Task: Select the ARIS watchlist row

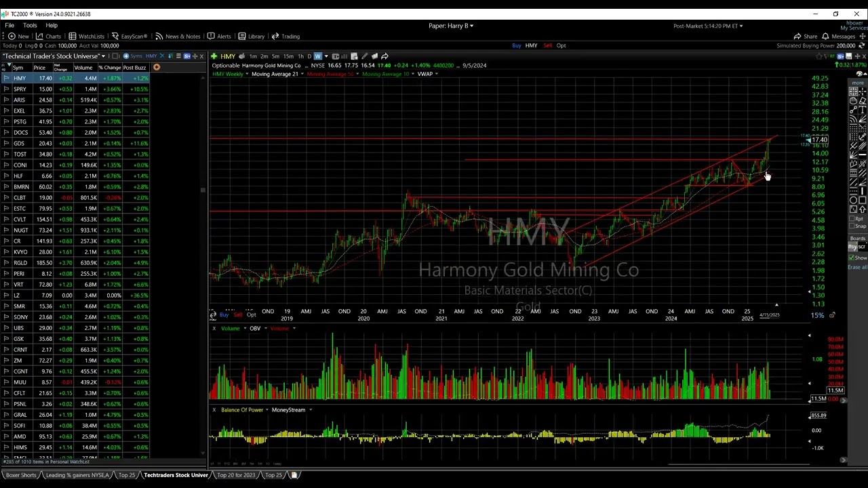Action: (75, 100)
